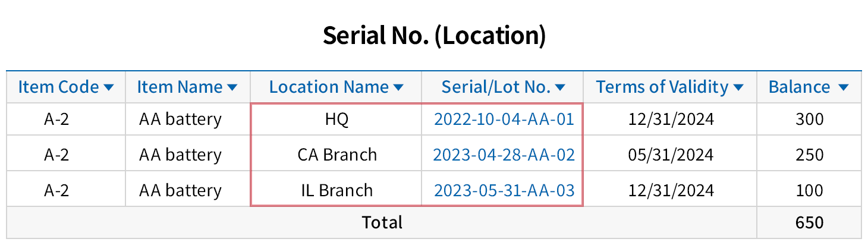Open the Item Code column dropdown arrow
868x245 pixels.
click(x=108, y=88)
